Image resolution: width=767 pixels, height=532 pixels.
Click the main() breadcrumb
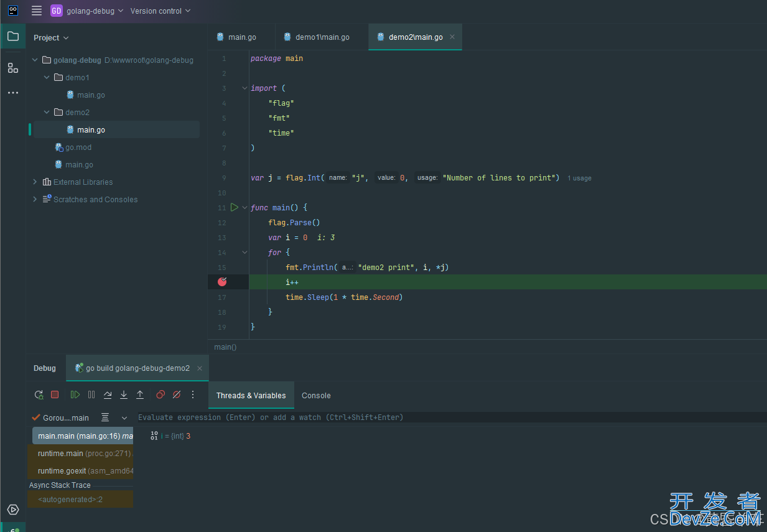[x=225, y=347]
